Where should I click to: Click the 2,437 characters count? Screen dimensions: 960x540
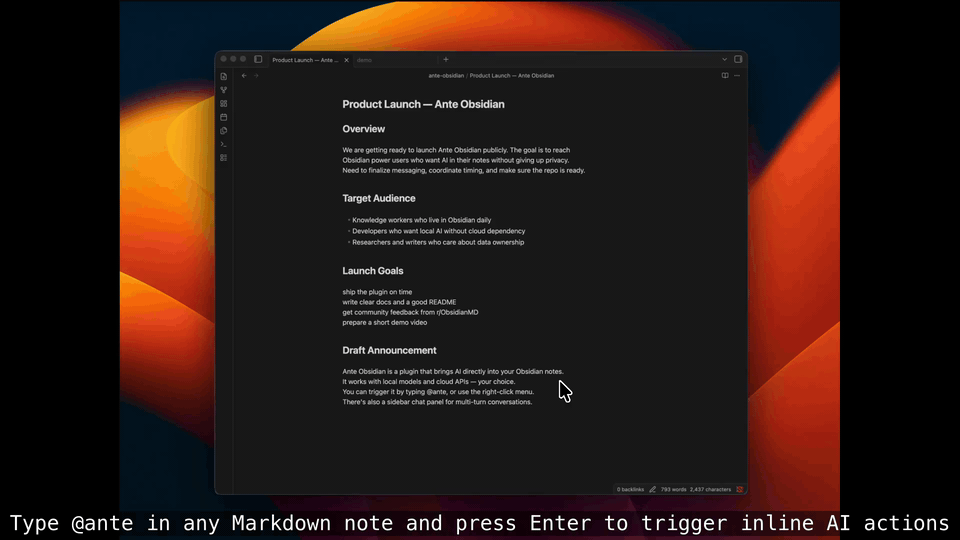(x=710, y=489)
